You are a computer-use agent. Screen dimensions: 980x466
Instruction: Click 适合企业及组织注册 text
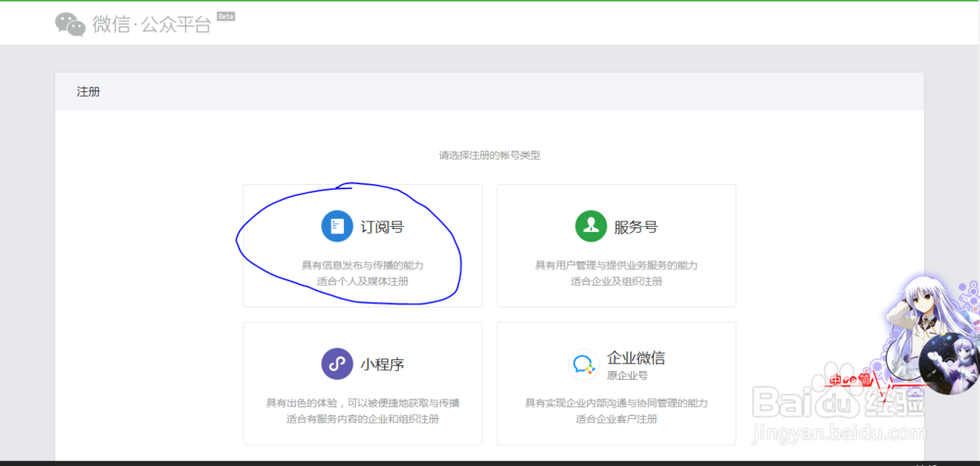click(x=616, y=282)
